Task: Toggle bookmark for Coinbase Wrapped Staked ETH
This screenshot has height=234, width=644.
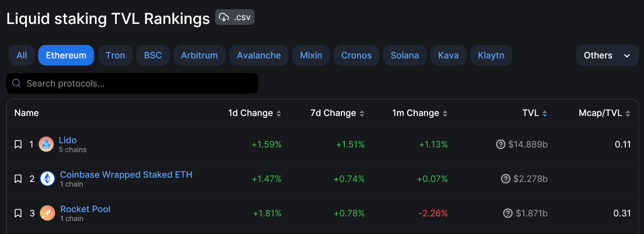Action: click(x=18, y=179)
